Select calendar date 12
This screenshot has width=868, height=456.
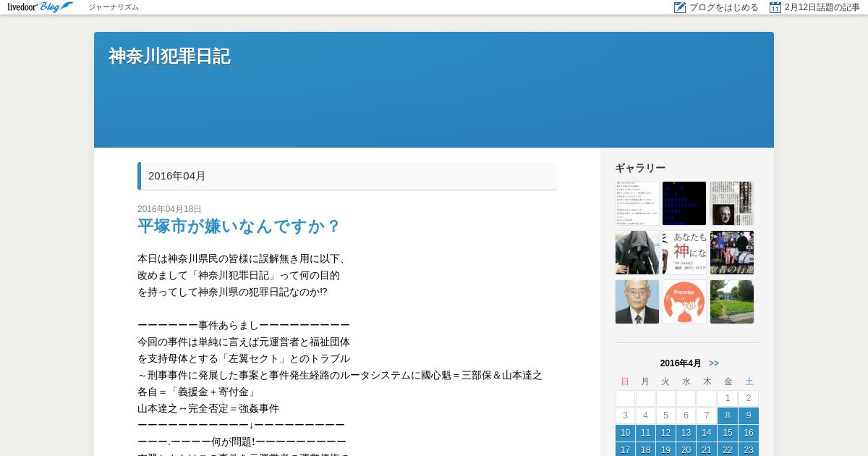[666, 433]
